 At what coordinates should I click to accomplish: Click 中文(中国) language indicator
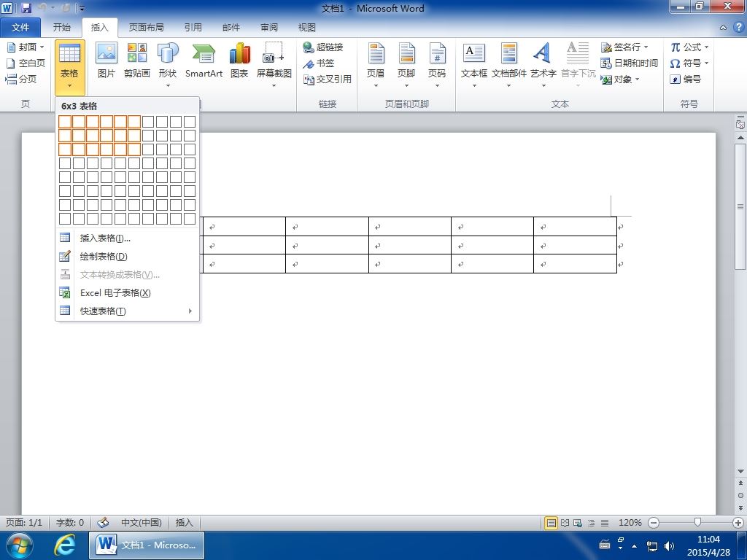(141, 523)
